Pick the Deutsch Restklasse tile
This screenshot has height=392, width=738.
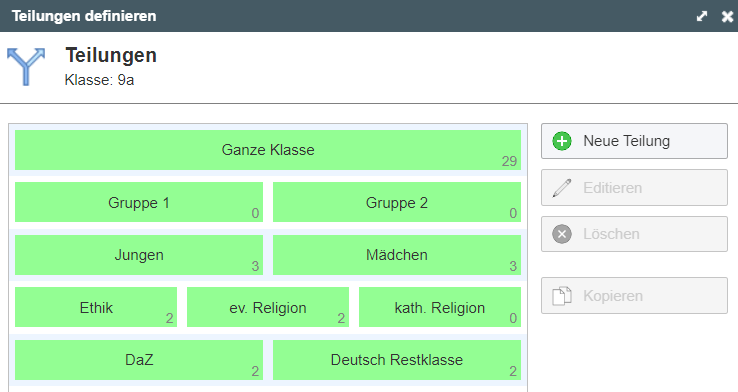point(397,360)
